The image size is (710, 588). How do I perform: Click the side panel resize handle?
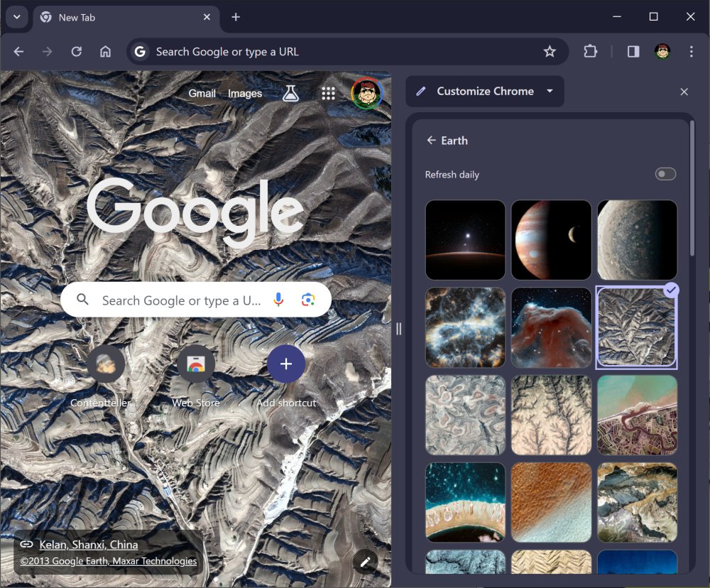398,329
